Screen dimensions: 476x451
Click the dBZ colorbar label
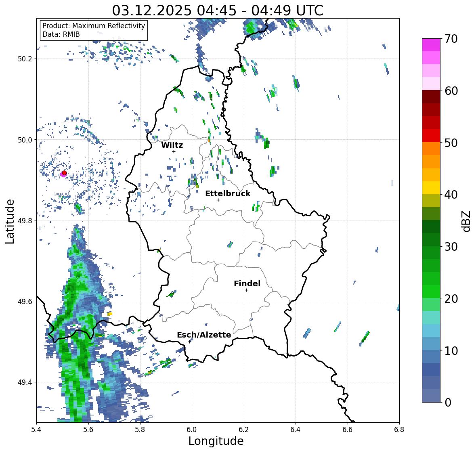[467, 221]
